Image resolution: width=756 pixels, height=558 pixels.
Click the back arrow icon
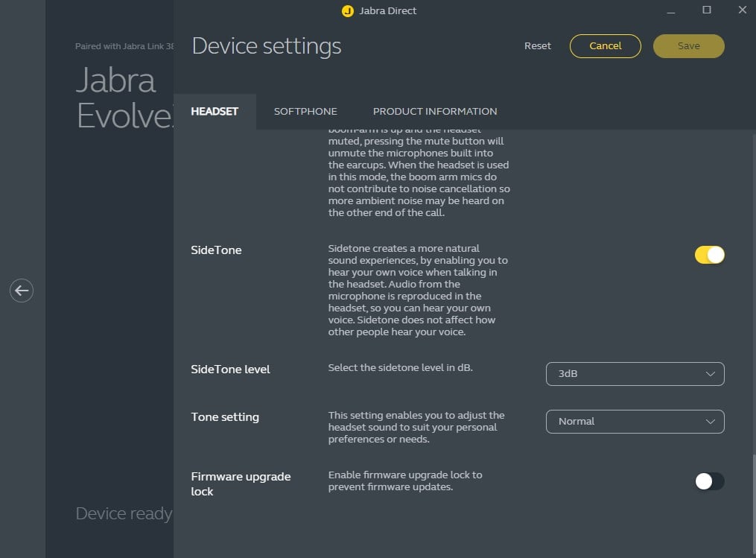tap(22, 290)
